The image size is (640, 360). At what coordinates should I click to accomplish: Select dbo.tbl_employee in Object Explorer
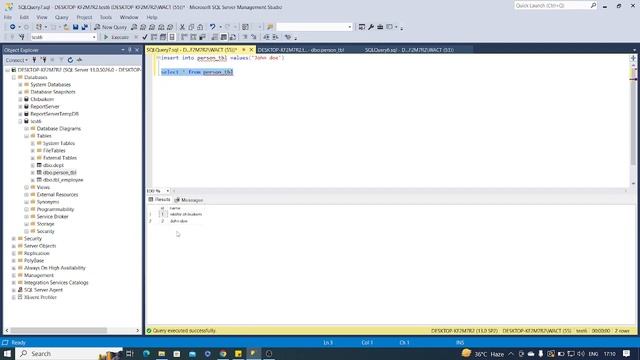(x=63, y=180)
